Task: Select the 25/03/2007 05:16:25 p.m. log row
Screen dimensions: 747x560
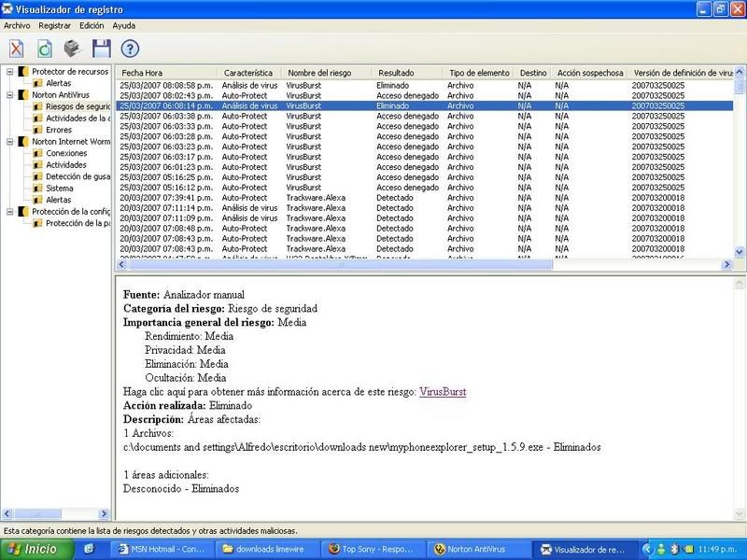Action: [x=425, y=177]
